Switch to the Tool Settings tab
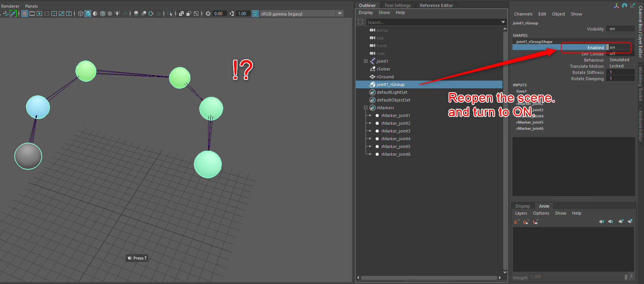644x284 pixels. pyautogui.click(x=398, y=5)
